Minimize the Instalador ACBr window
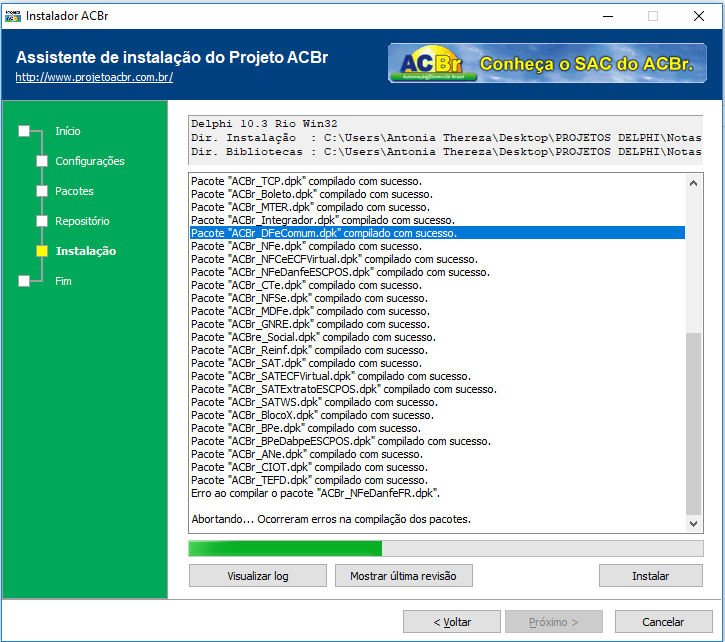The image size is (725, 642). (x=608, y=16)
